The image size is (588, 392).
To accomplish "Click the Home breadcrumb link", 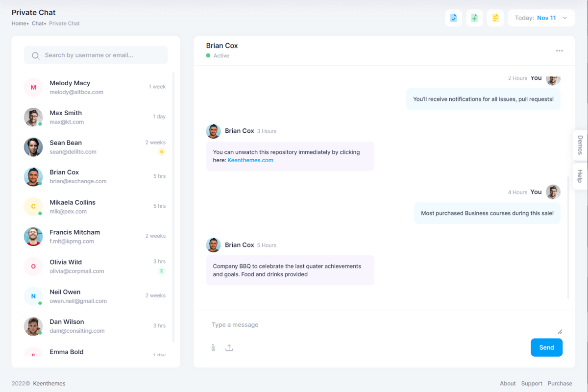I will [19, 24].
